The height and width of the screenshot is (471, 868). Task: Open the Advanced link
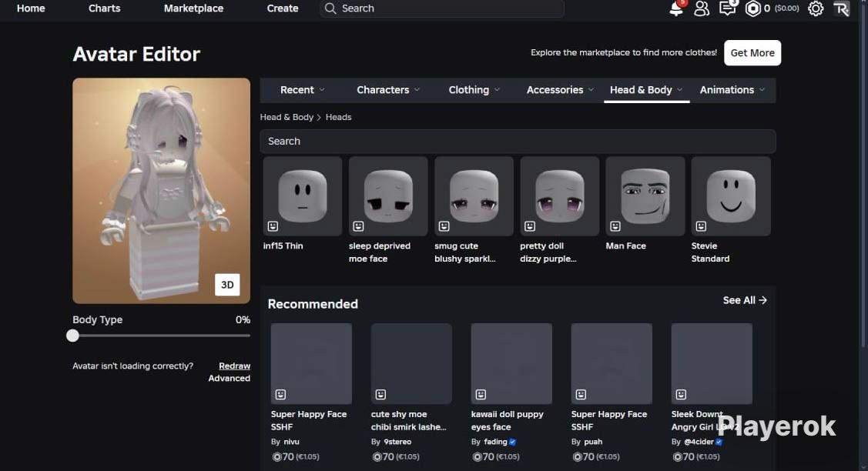pyautogui.click(x=230, y=379)
